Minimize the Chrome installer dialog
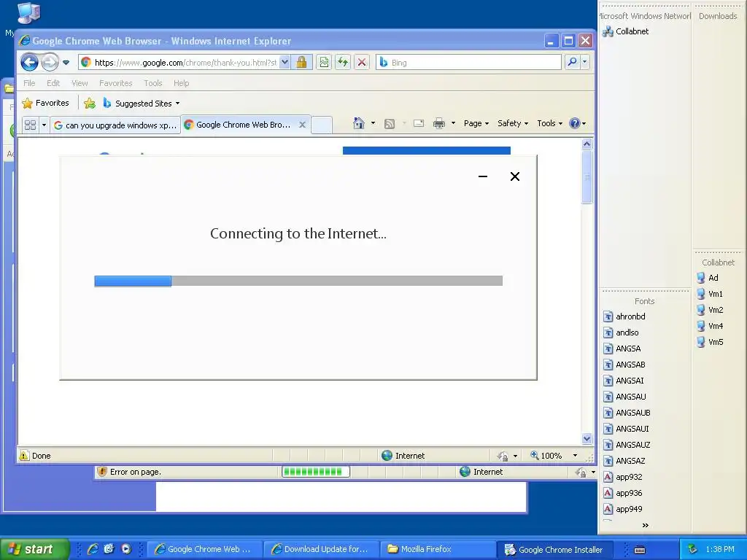The height and width of the screenshot is (560, 747). click(483, 176)
